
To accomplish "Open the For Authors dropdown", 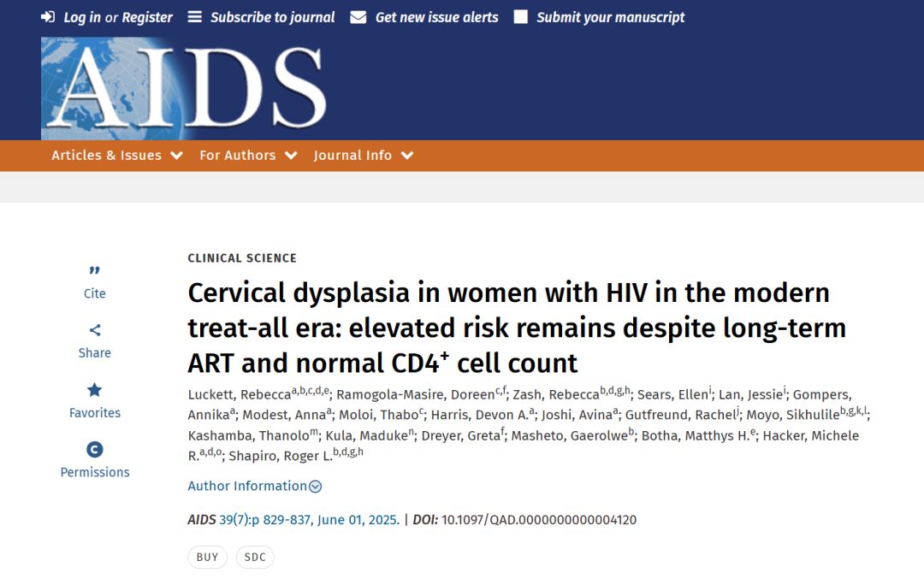I will pyautogui.click(x=248, y=156).
